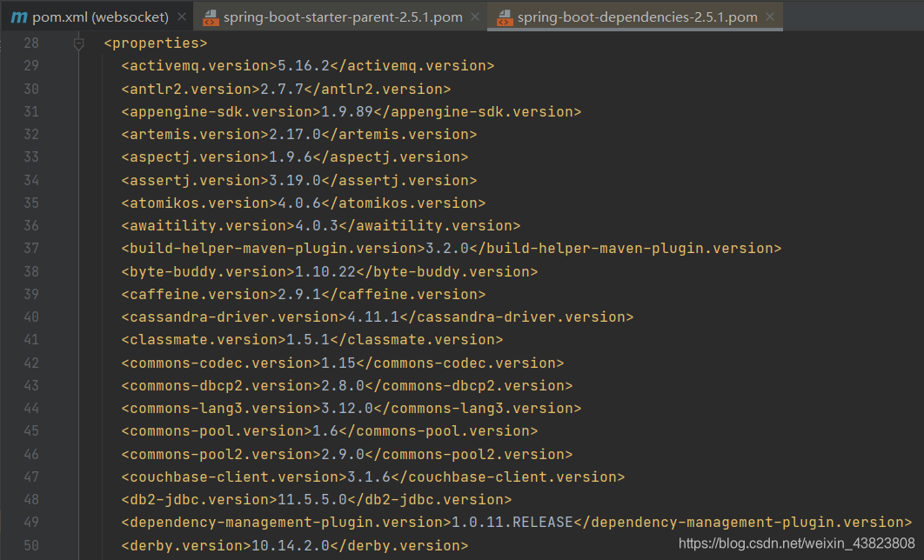Click the XML file icon on spring-boot-starter-parent tab

[x=209, y=17]
